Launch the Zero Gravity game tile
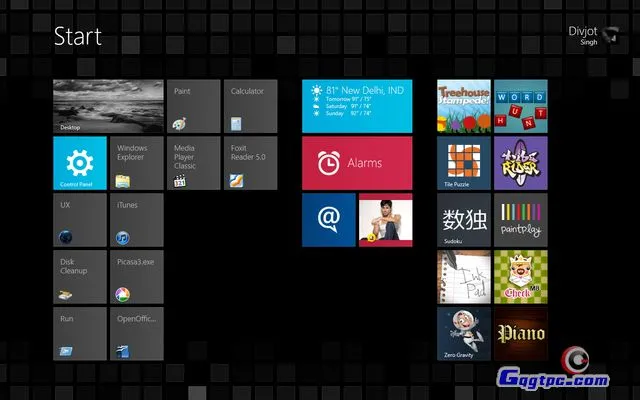The height and width of the screenshot is (400, 640). click(x=463, y=333)
